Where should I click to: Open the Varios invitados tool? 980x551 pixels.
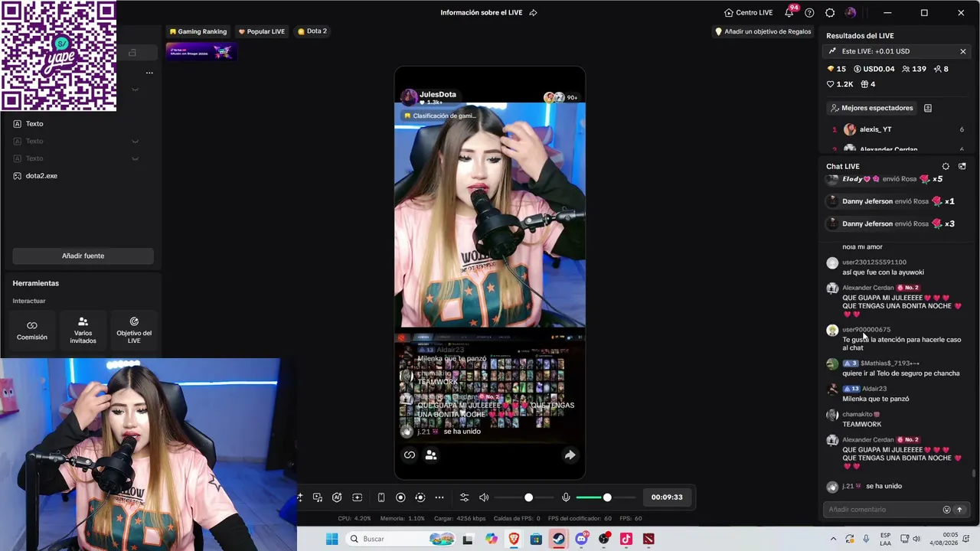pos(83,331)
